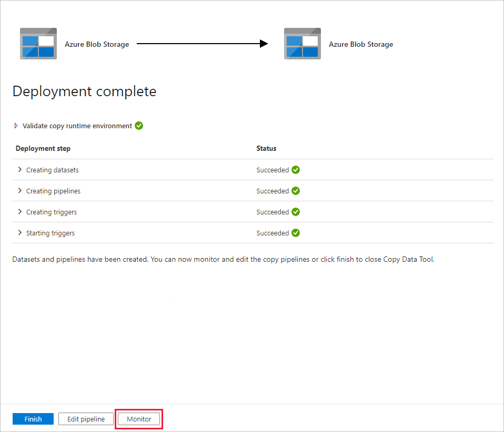Click the destination Azure Blob Storage icon
The height and width of the screenshot is (432, 504).
click(x=302, y=43)
